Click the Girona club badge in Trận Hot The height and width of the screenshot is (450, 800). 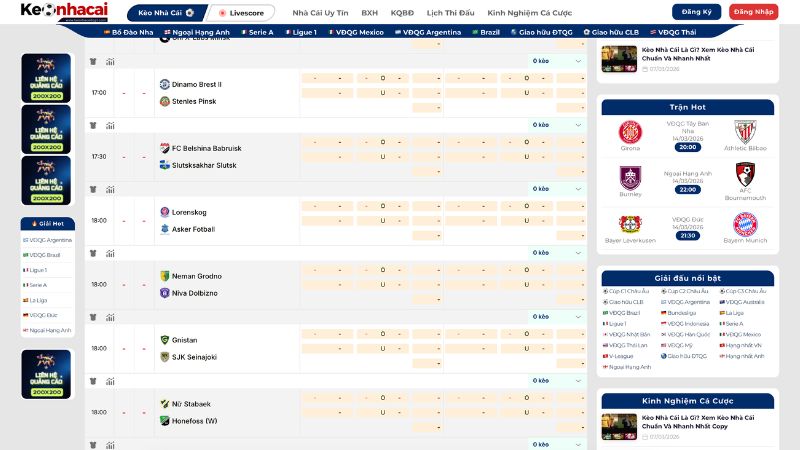[630, 132]
